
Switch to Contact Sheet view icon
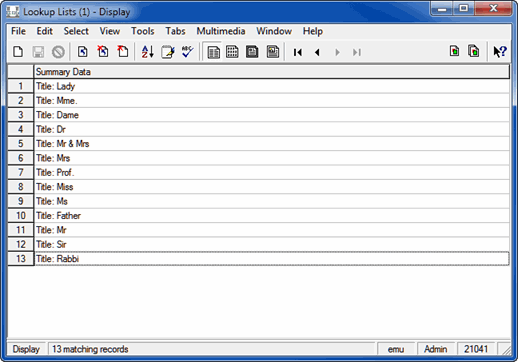point(273,52)
